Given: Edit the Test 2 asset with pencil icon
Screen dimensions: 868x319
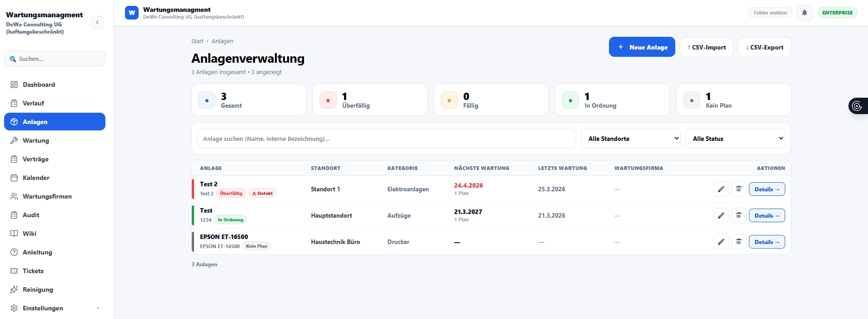Looking at the screenshot, I should 721,189.
